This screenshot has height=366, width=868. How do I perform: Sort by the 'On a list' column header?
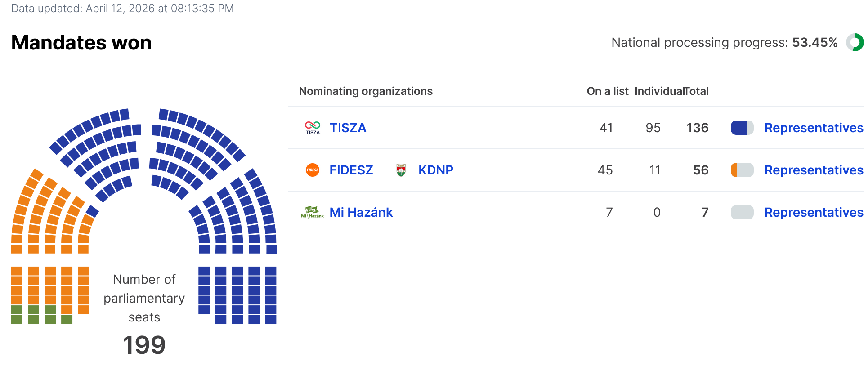coord(607,91)
